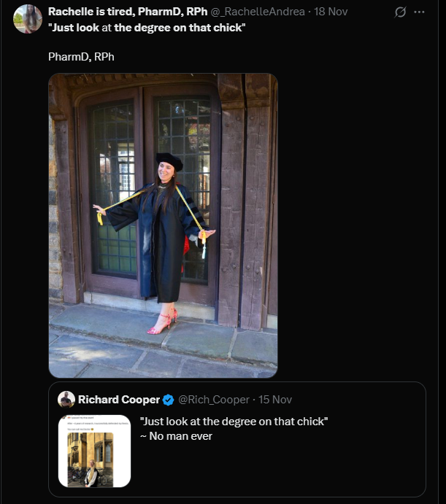The image size is (446, 504).
Task: Click the bold tweet quote text at top
Action: [x=147, y=28]
